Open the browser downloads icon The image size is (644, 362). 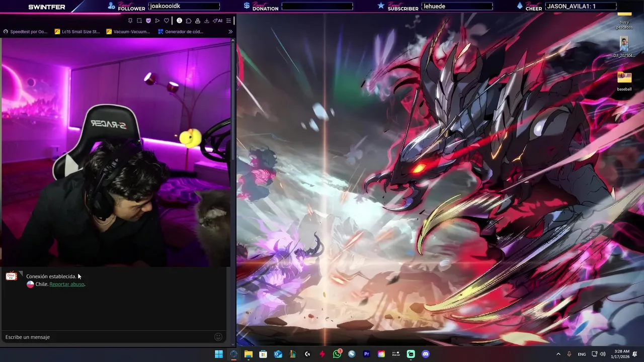click(x=206, y=21)
